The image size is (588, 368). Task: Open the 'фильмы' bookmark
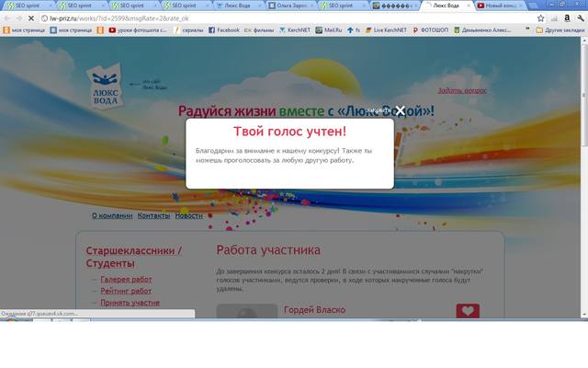click(259, 30)
